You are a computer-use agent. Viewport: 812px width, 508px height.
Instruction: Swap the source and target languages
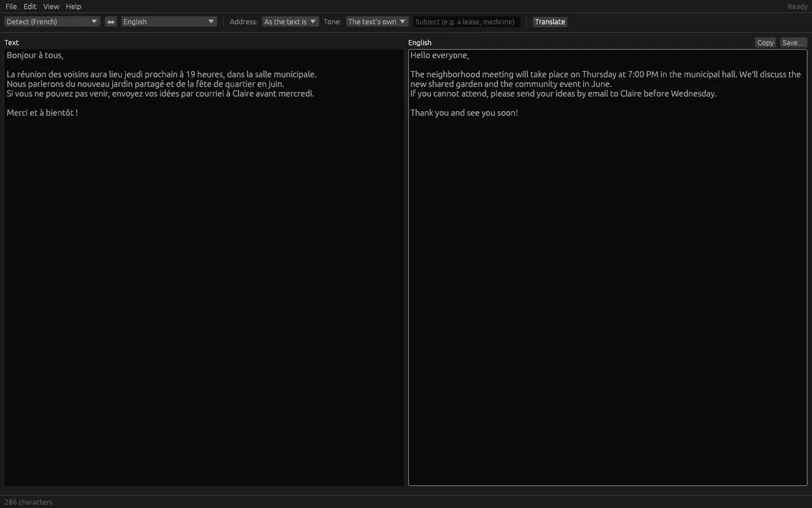pos(111,22)
